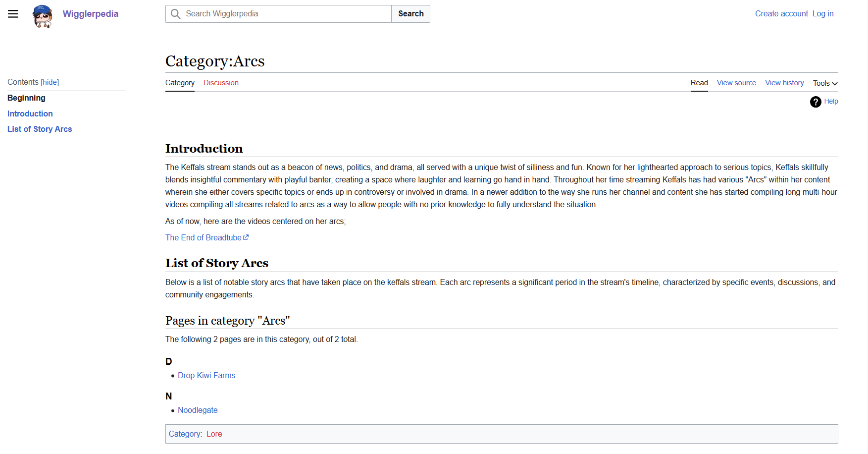Jump to List of Story Arcs in Contents
This screenshot has width=868, height=454.
(40, 129)
